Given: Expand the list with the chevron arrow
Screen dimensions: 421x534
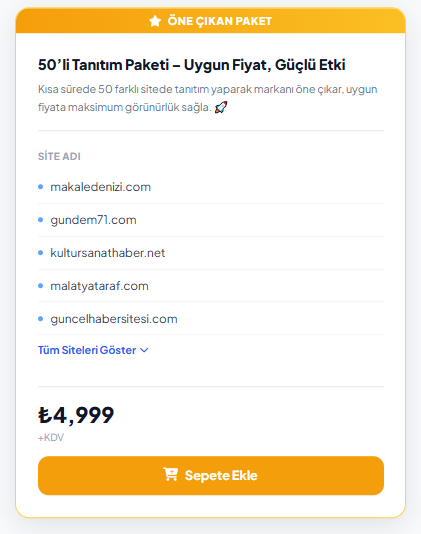Looking at the screenshot, I should point(144,350).
